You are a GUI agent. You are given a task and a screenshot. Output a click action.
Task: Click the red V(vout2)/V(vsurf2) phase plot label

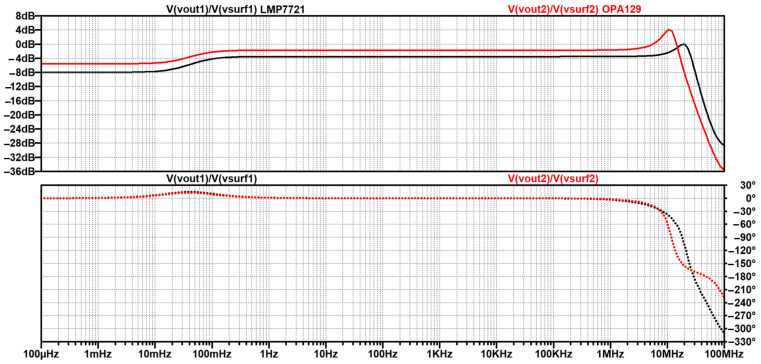click(553, 178)
